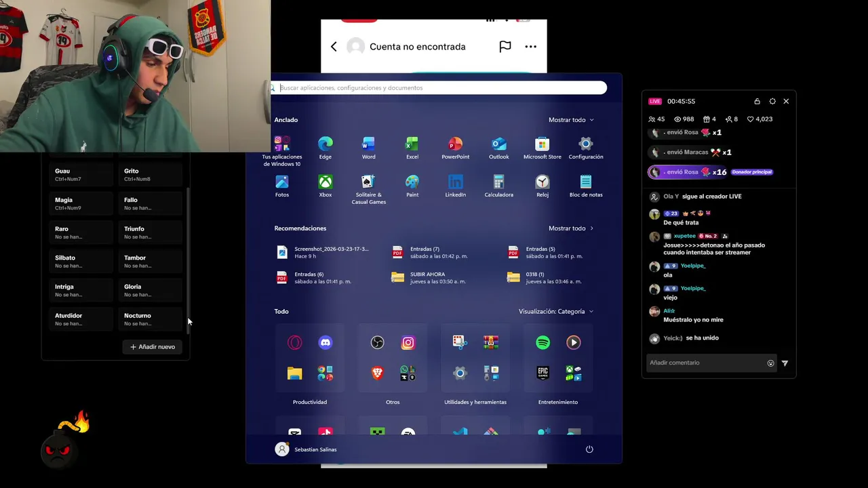Click likes count 4,023
This screenshot has width=868, height=488.
tap(759, 119)
